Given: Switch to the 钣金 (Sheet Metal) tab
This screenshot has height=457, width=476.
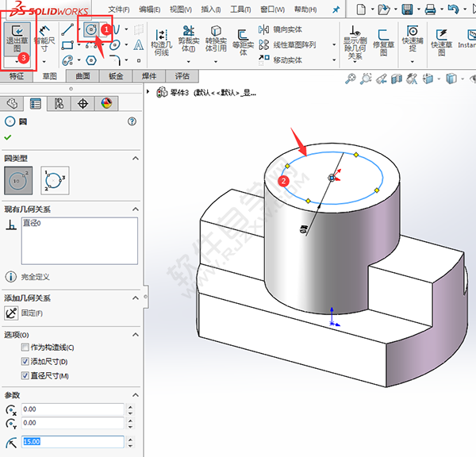Looking at the screenshot, I should coord(116,76).
